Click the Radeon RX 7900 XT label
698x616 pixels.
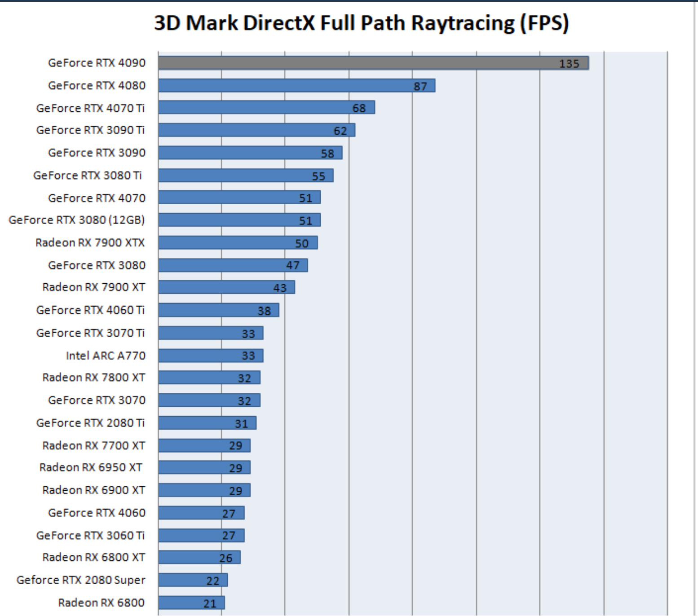tap(93, 287)
